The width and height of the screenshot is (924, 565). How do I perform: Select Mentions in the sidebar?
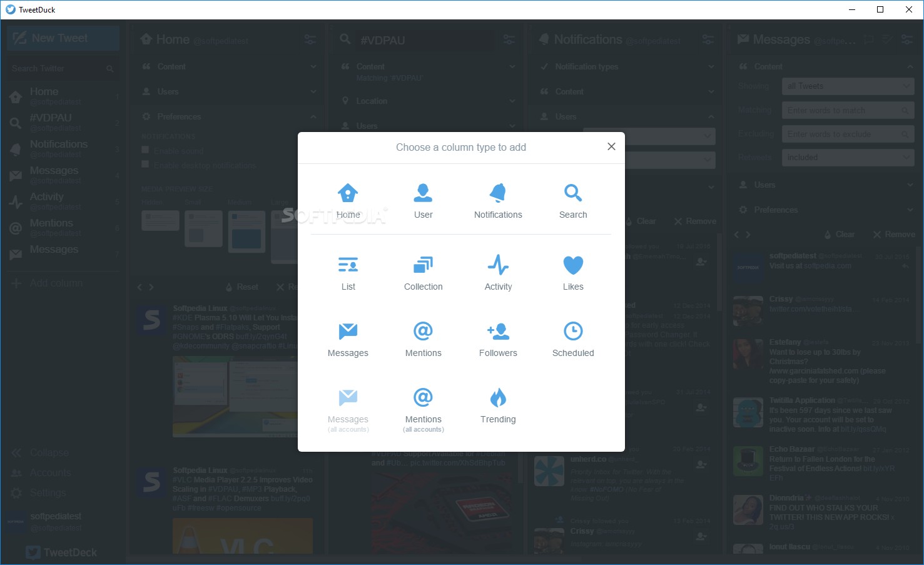click(x=63, y=227)
